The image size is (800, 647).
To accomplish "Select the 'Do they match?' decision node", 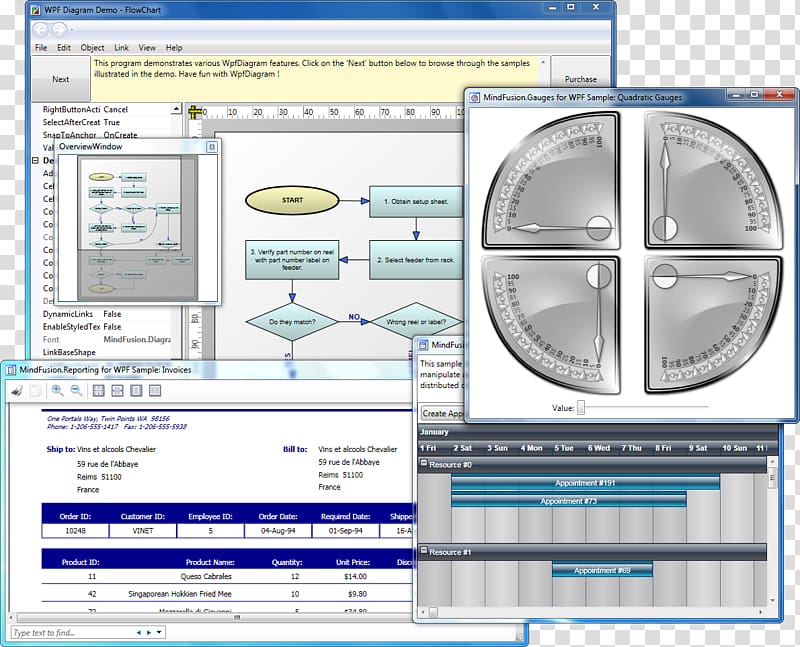I will [x=292, y=322].
